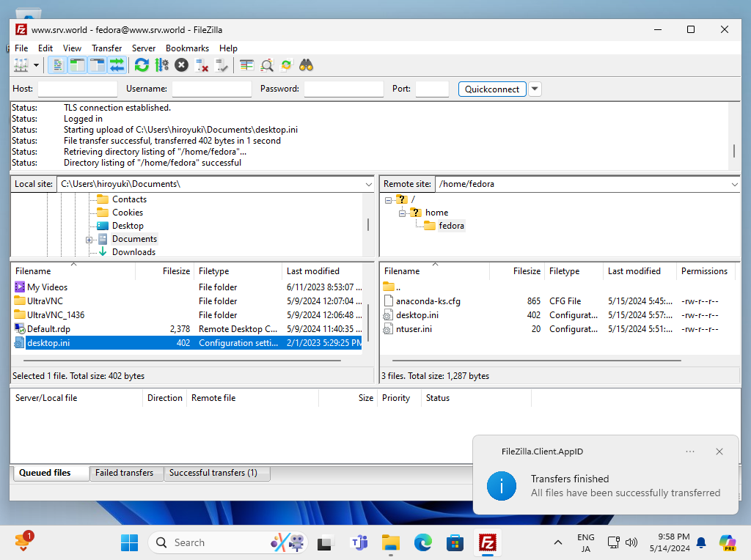Toggle the remote directory tree display
The image size is (751, 560).
[x=98, y=65]
